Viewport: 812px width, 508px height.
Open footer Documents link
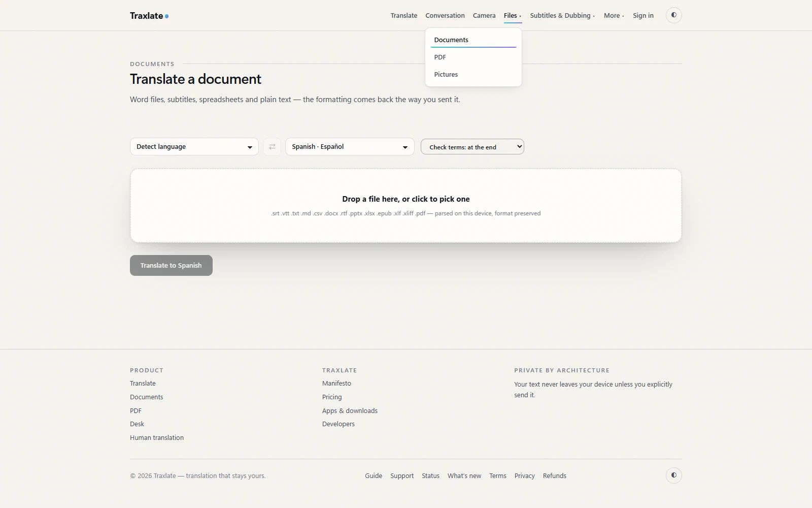[147, 397]
